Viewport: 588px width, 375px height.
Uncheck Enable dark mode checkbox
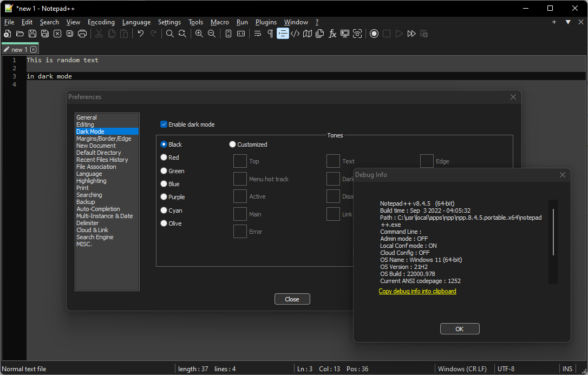click(x=164, y=124)
